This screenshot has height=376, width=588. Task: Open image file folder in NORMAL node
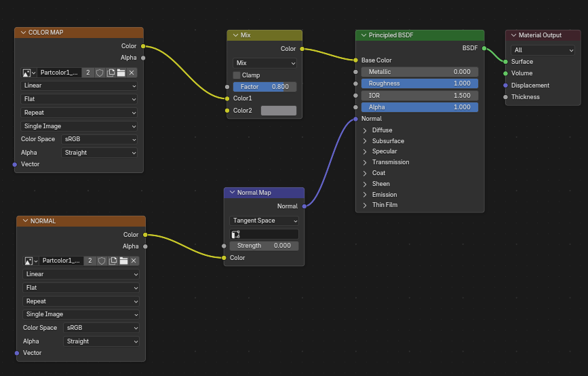[x=123, y=261]
